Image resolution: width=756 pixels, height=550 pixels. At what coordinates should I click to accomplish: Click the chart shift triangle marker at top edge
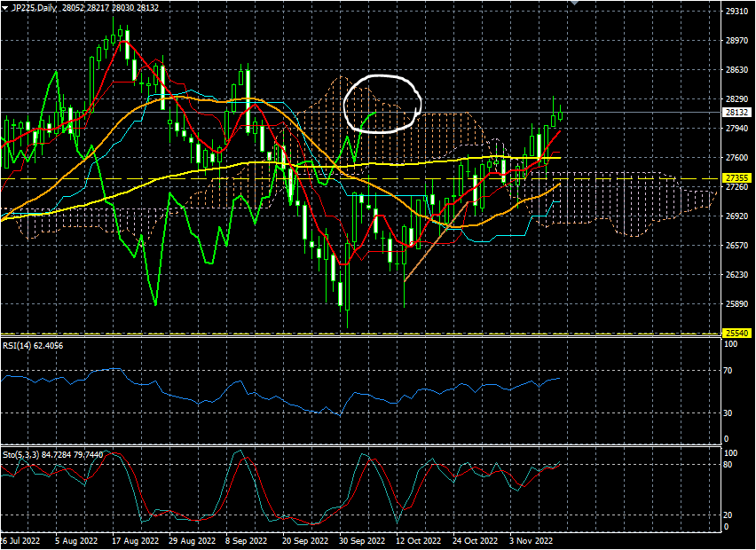[574, 3]
